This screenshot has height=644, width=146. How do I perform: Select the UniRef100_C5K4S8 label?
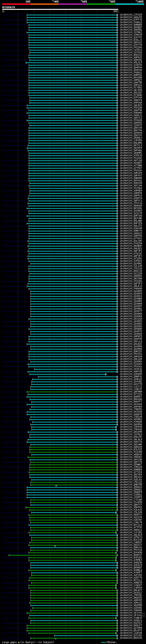[131, 429]
